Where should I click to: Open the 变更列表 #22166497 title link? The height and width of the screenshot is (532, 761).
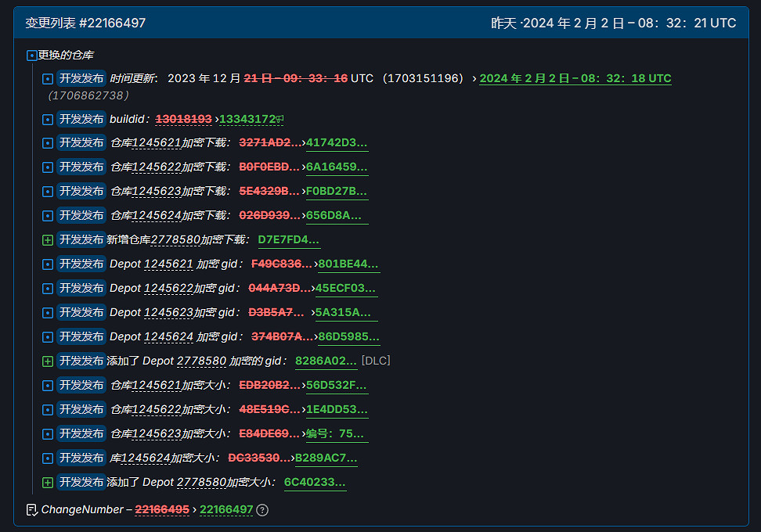(85, 23)
